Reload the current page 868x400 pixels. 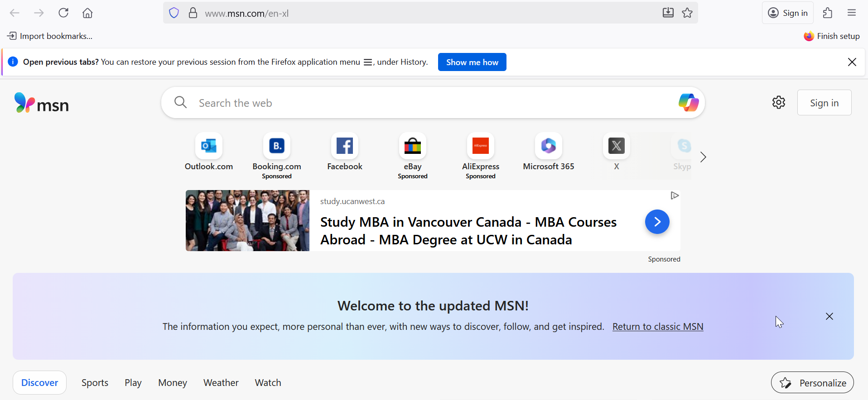click(x=63, y=13)
